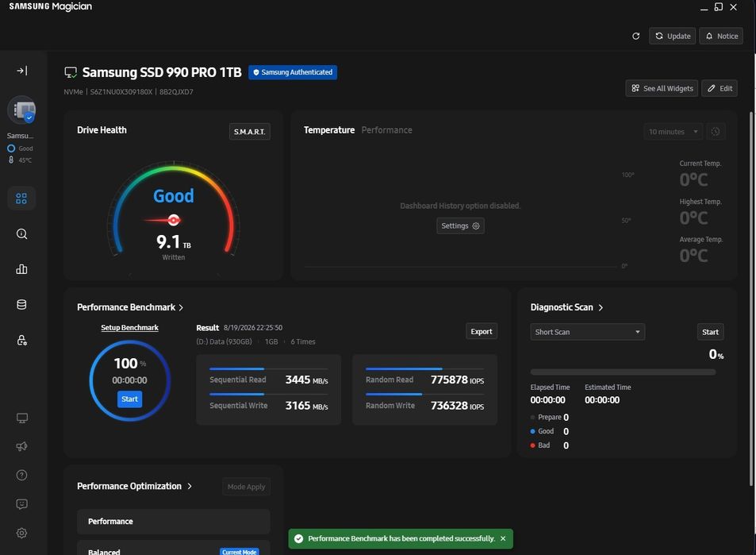The image size is (756, 555).
Task: Open the Notice bell button
Action: (721, 37)
